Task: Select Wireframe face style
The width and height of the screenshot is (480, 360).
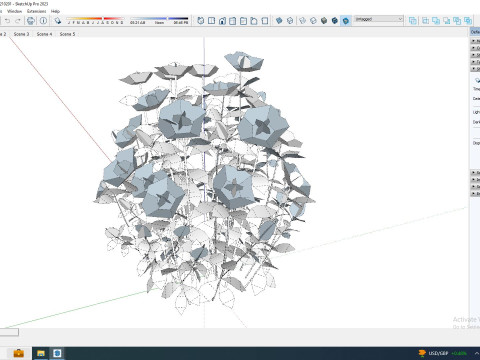Action: [303, 21]
